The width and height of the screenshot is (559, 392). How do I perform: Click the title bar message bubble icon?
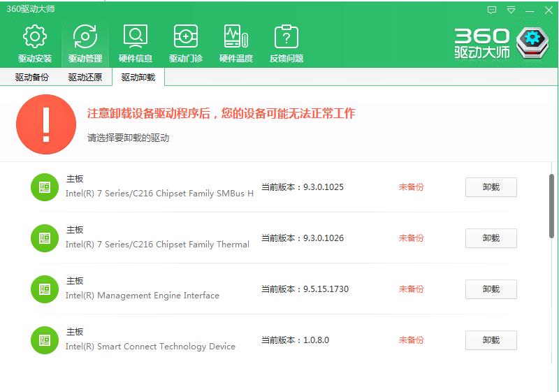(x=492, y=10)
